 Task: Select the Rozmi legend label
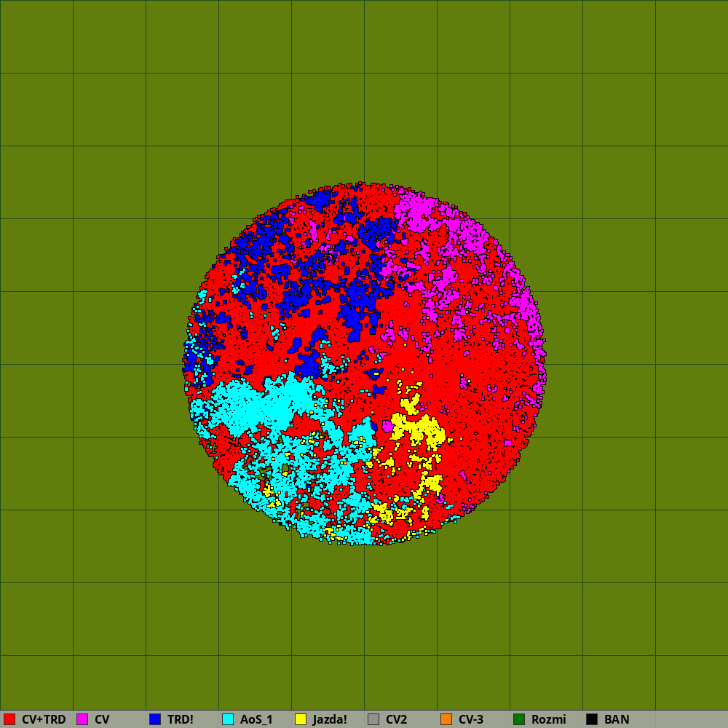(549, 719)
